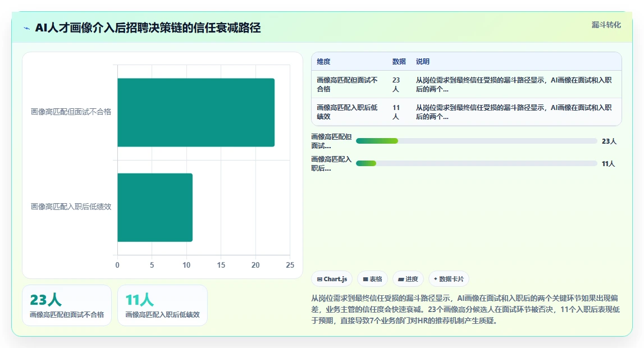This screenshot has height=348, width=644.
Task: Click progress label 画像高匹配入职后...
Action: (x=331, y=164)
